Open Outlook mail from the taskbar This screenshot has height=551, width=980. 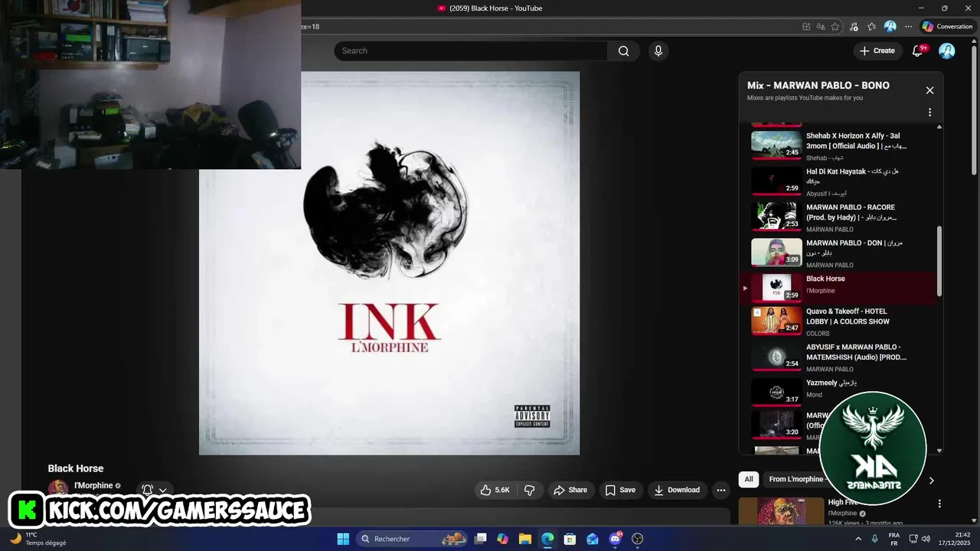[592, 539]
